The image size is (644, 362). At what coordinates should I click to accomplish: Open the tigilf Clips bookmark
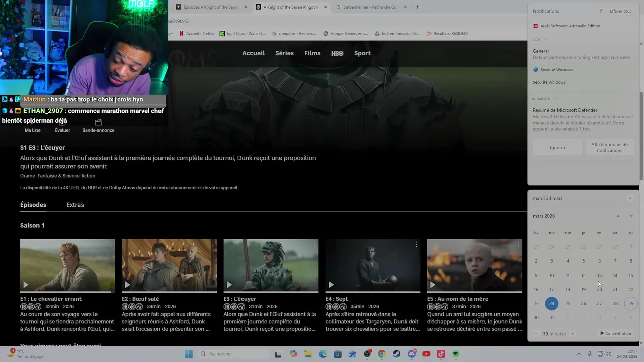click(x=243, y=34)
